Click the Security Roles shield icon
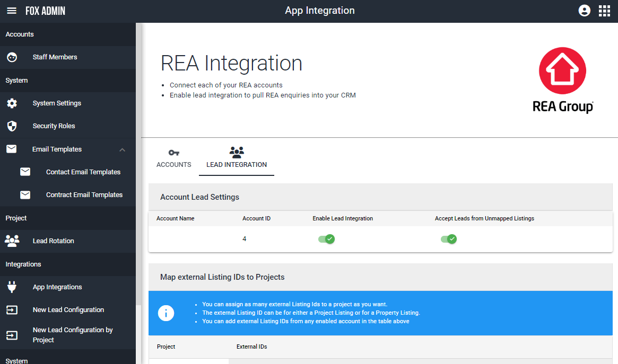The height and width of the screenshot is (364, 618). (12, 126)
